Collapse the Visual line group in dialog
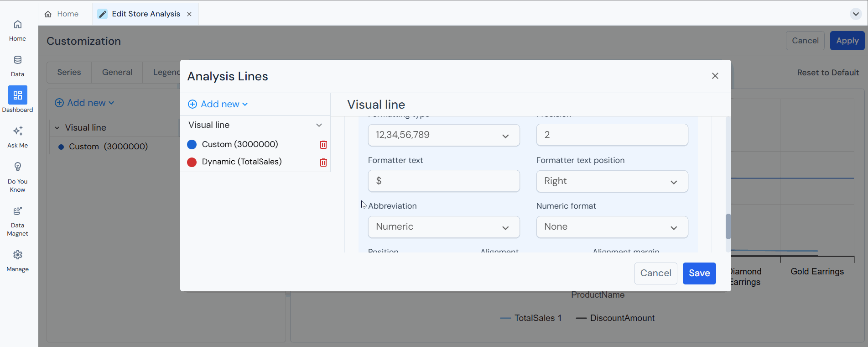868x347 pixels. pos(319,125)
